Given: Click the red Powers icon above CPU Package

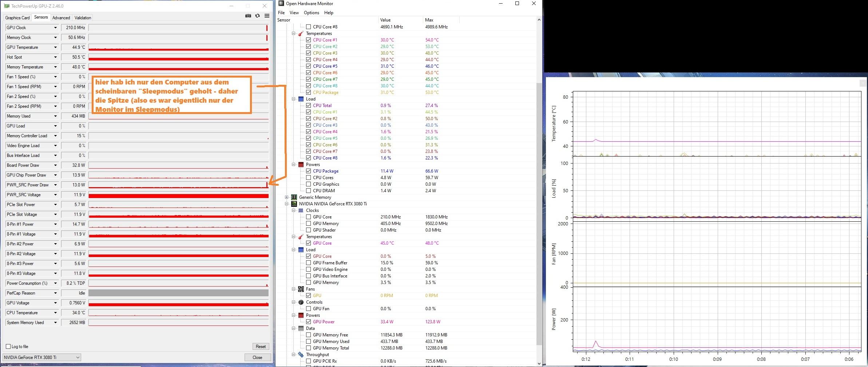Looking at the screenshot, I should point(301,165).
